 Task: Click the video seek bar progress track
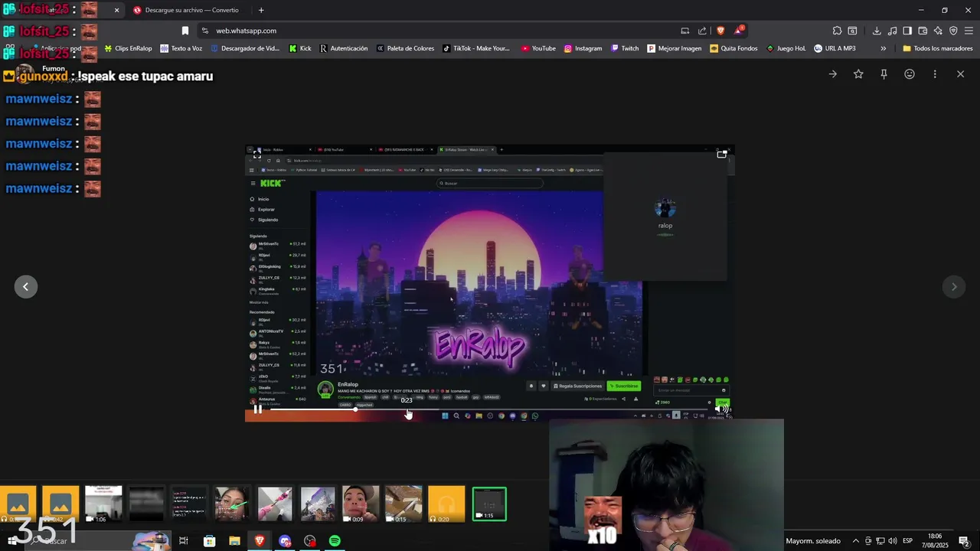coord(490,409)
